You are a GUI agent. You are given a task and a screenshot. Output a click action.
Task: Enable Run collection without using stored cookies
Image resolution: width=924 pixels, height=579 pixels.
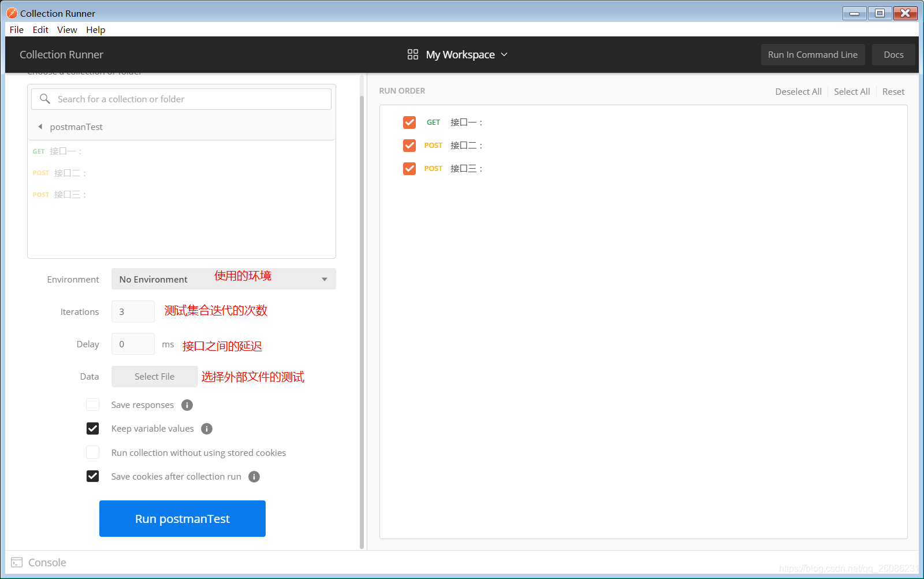[92, 452]
